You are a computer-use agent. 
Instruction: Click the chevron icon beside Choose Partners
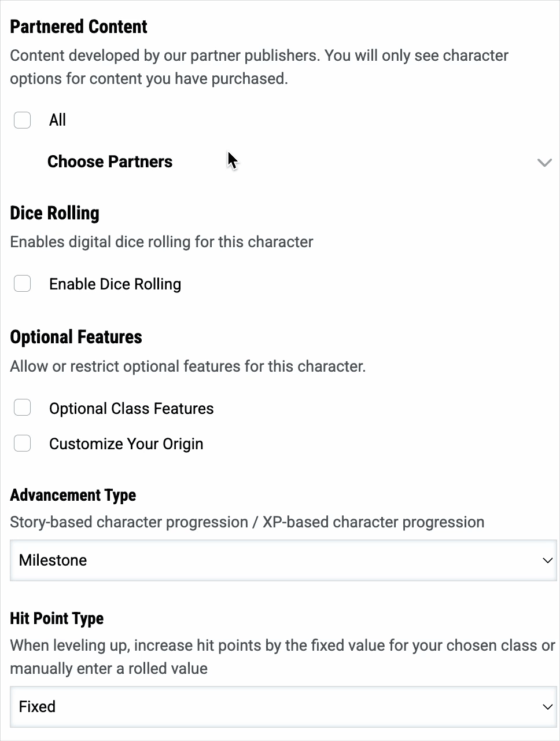pos(544,162)
